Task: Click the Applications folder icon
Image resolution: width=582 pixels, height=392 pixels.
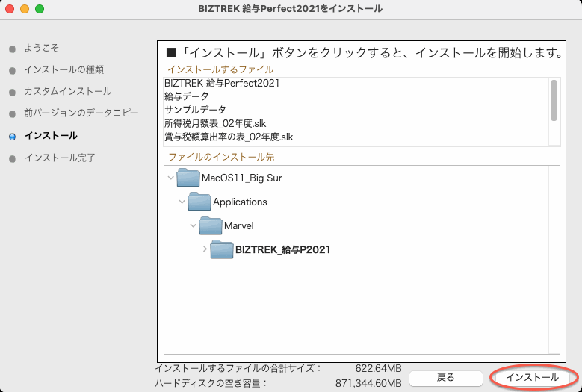Action: click(x=199, y=202)
